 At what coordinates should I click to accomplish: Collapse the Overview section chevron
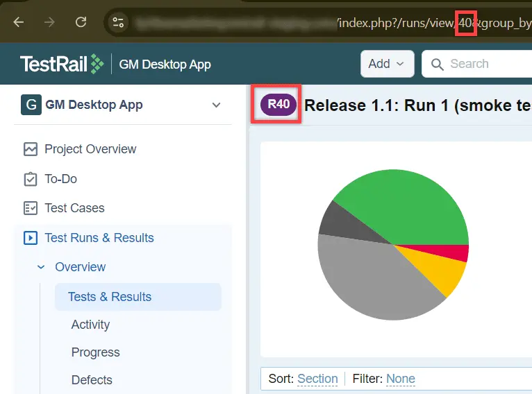click(x=41, y=267)
